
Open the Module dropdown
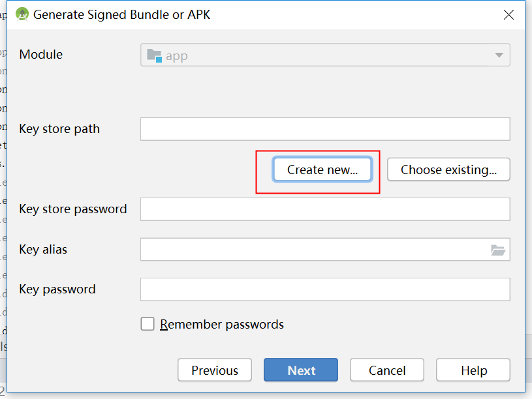pos(324,55)
